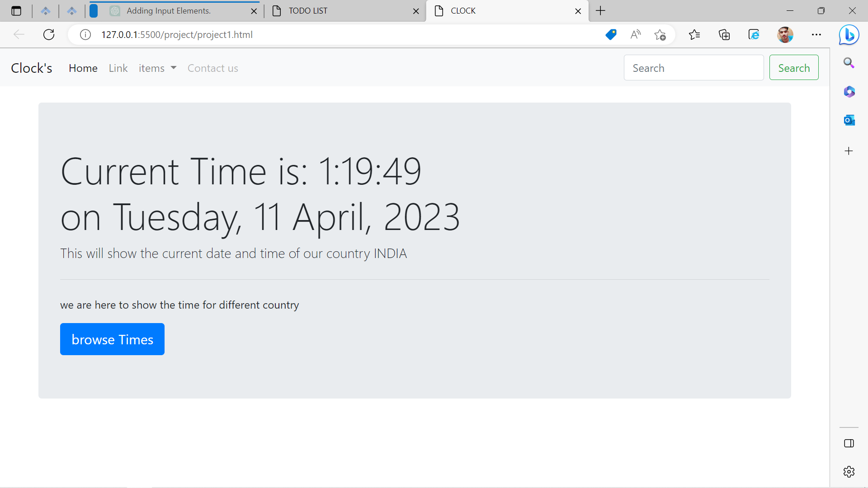This screenshot has height=488, width=868.
Task: Open the tab actions menu icon
Action: [x=16, y=11]
